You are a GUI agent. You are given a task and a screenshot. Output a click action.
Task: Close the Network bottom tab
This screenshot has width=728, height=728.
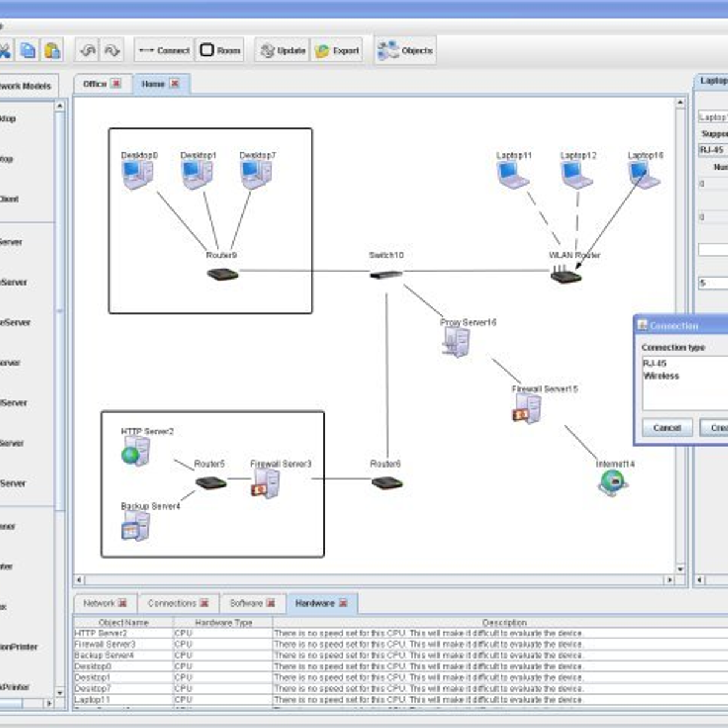click(x=123, y=603)
